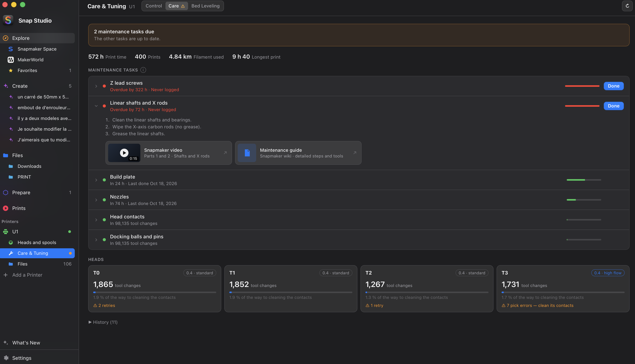Open Snapmaker Space in sidebar
635x364 pixels.
pyautogui.click(x=37, y=49)
